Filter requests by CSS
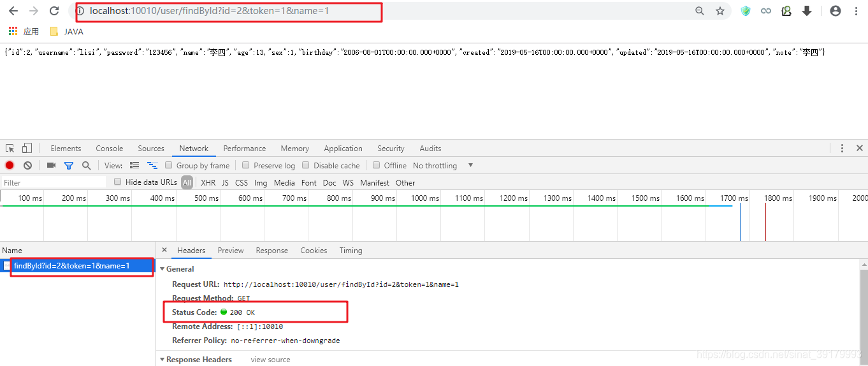The height and width of the screenshot is (366, 868). click(x=242, y=182)
